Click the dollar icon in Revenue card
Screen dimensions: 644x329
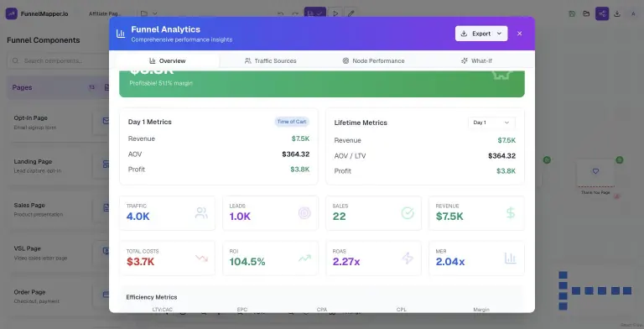click(511, 213)
